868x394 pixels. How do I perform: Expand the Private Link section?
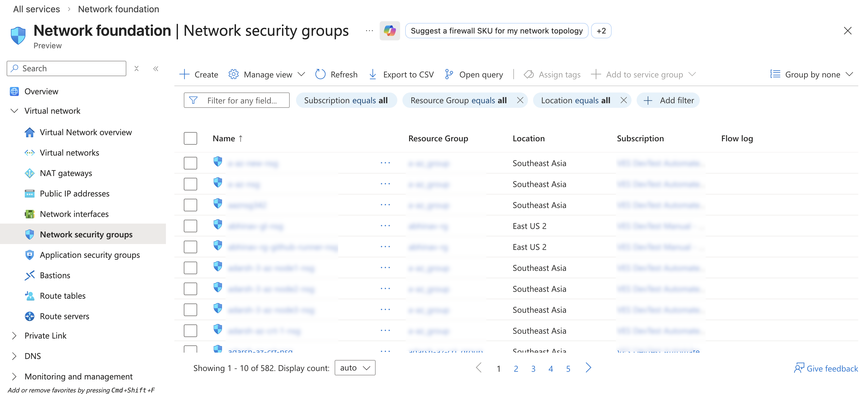[14, 335]
